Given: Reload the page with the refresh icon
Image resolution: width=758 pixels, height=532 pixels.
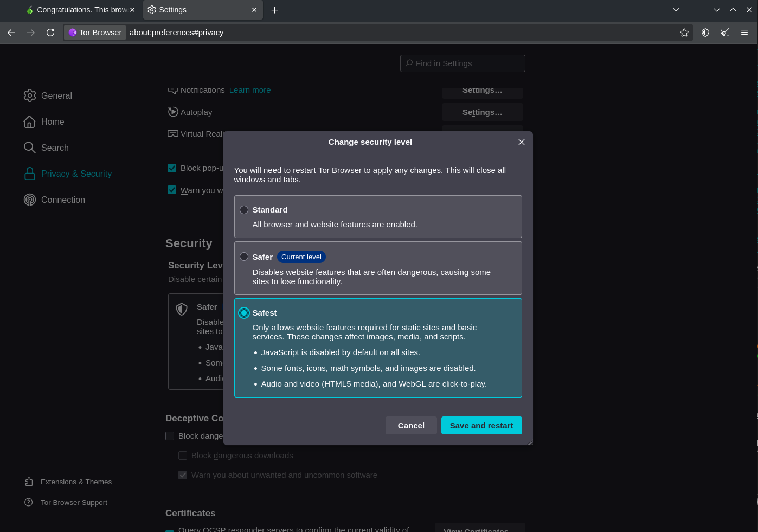Looking at the screenshot, I should pyautogui.click(x=50, y=33).
